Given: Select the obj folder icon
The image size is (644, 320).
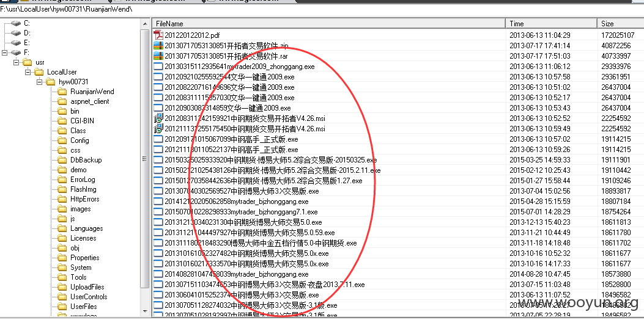Looking at the screenshot, I should point(62,248).
